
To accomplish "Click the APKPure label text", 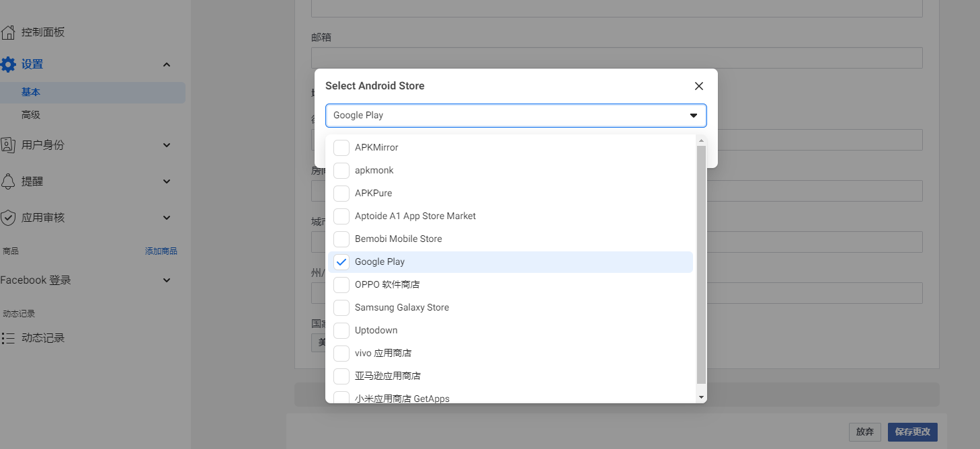I will (x=374, y=193).
